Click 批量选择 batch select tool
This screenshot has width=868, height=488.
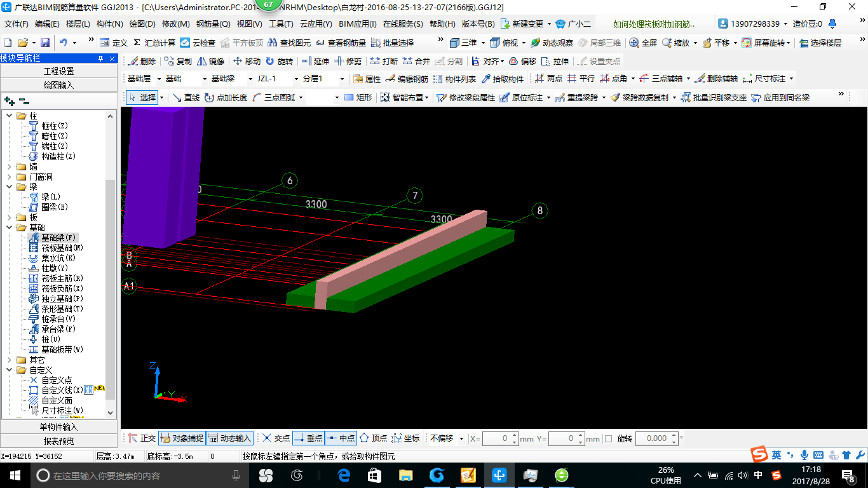click(x=392, y=43)
